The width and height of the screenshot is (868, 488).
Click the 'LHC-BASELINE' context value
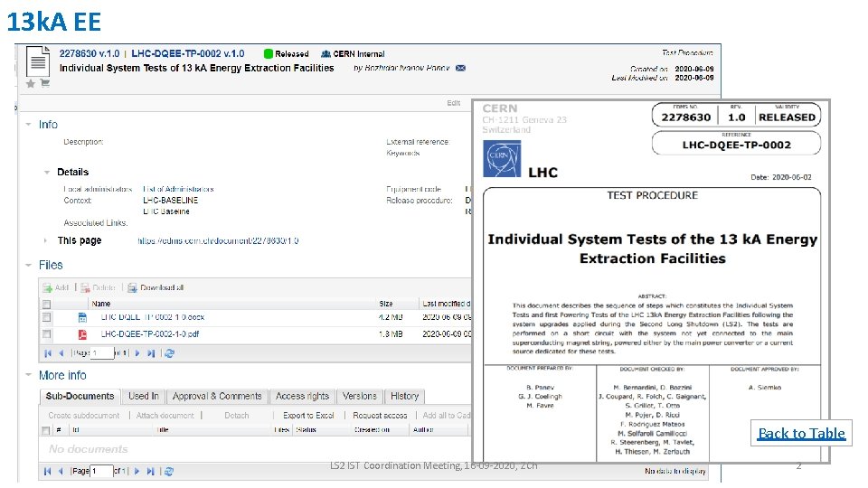(x=171, y=201)
